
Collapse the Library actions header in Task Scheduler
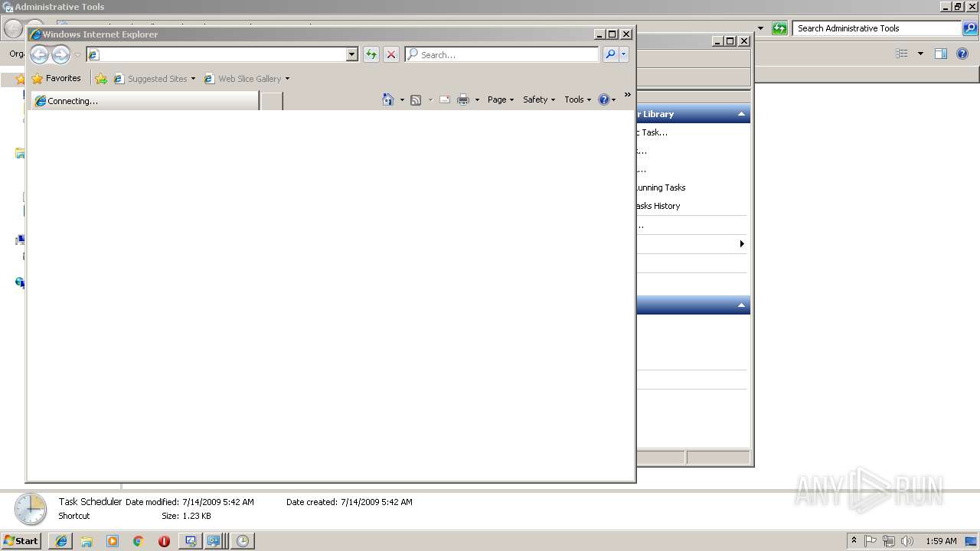point(741,114)
